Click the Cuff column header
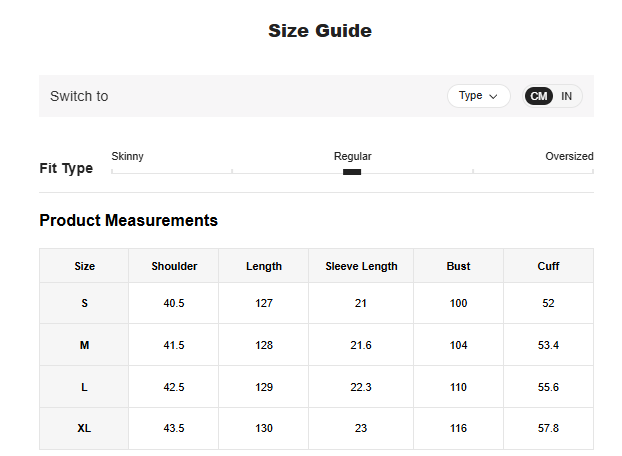Screen dimensions: 622x456 tap(548, 266)
